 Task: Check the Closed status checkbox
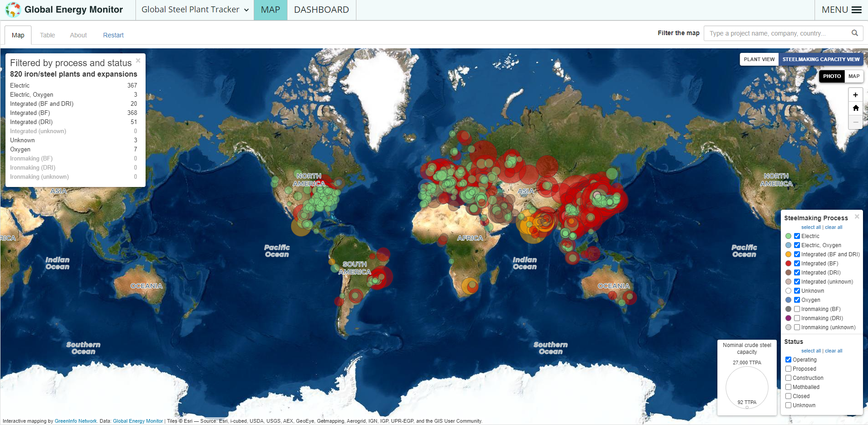[x=788, y=396]
